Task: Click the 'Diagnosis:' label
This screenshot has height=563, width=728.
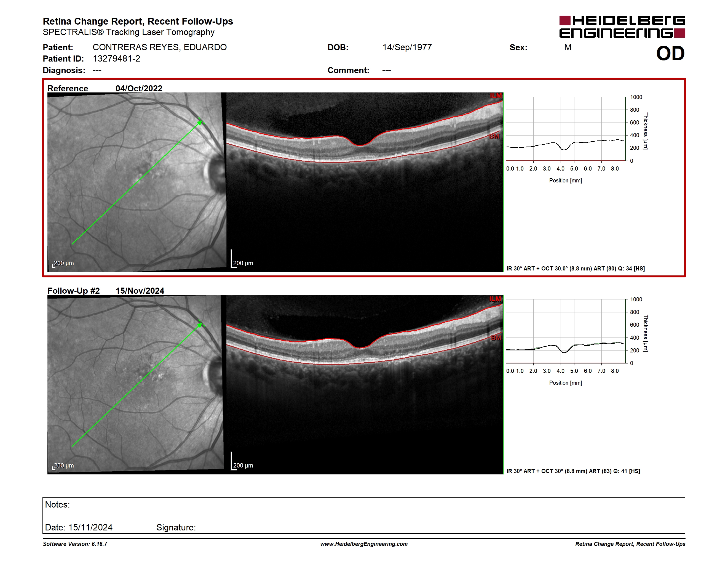Action: click(x=64, y=70)
